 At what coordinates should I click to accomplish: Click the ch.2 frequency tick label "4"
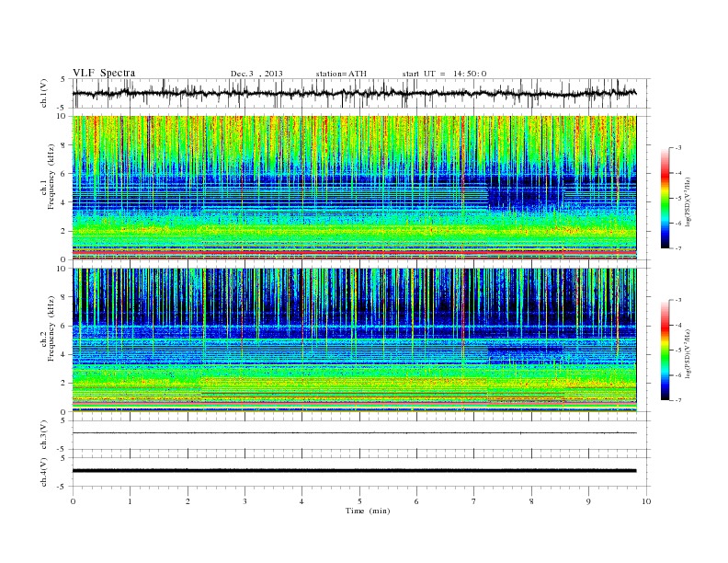63,355
